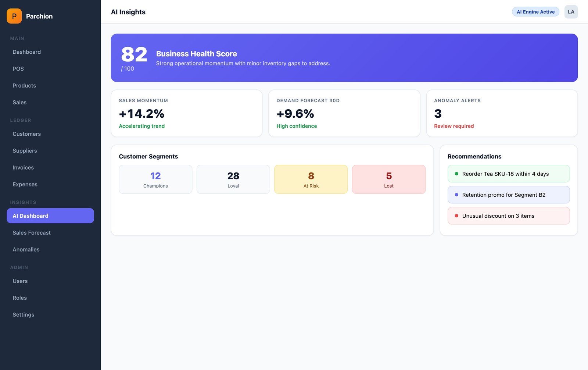Click the Review required alert text
The image size is (588, 370).
(x=454, y=126)
